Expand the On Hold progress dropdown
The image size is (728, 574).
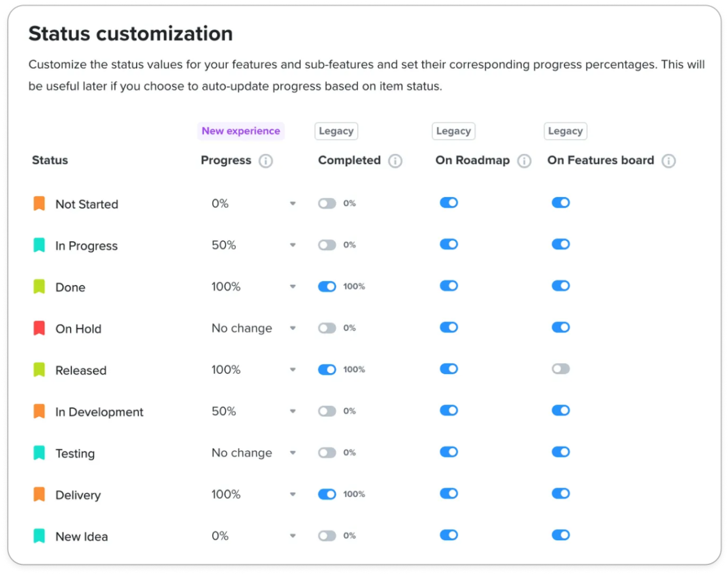tap(253, 328)
